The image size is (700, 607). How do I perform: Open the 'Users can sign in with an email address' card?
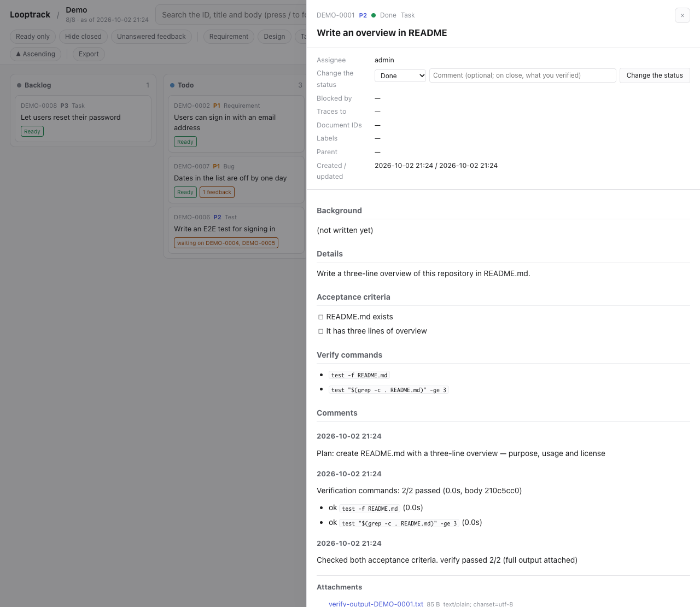pyautogui.click(x=236, y=124)
